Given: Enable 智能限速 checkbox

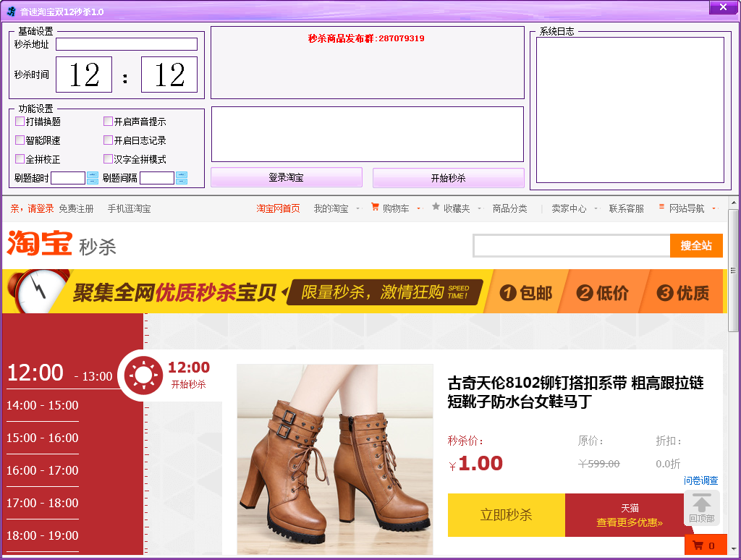Looking at the screenshot, I should (x=20, y=140).
